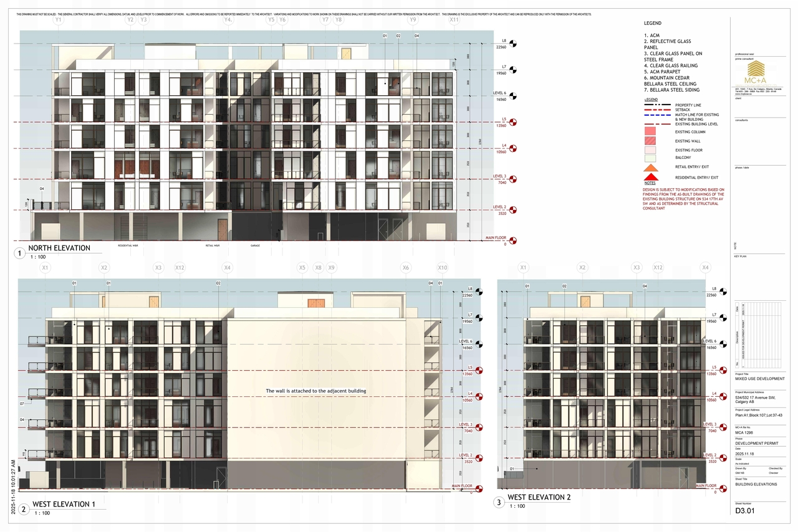Click '5. ACM PARAPET' legend entry
798x532 pixels.
(x=662, y=72)
